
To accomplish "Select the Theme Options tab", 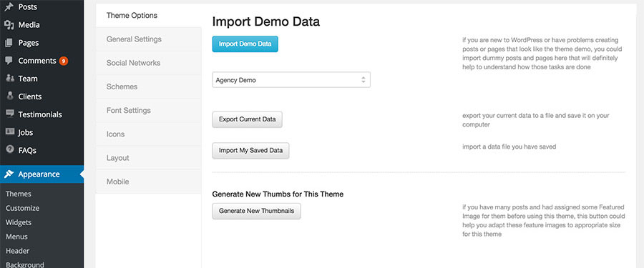I will (x=149, y=16).
